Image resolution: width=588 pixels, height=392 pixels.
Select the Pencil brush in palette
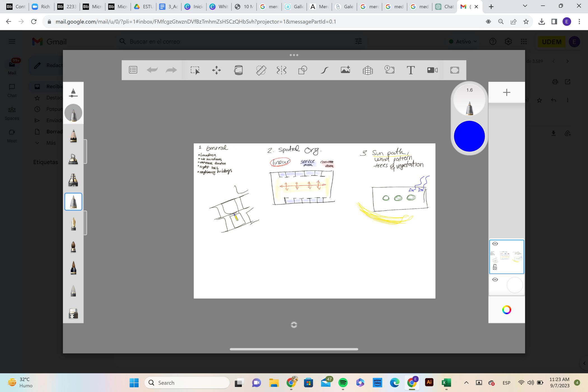73,136
